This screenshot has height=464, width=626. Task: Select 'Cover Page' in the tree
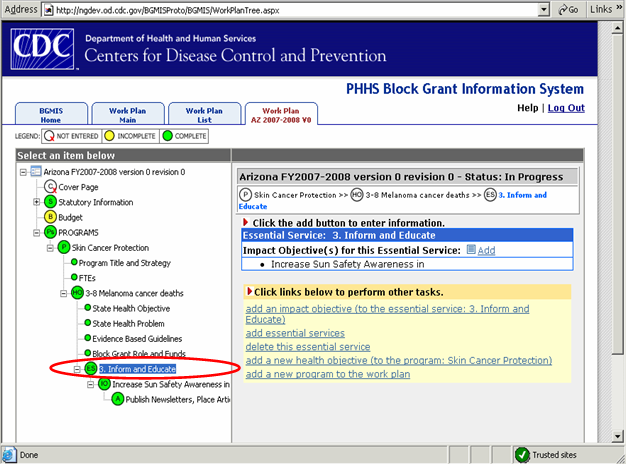click(78, 187)
